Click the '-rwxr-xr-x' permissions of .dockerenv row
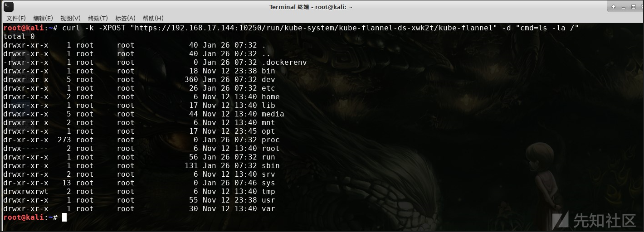Viewport: 644px width, 232px height. (x=26, y=63)
